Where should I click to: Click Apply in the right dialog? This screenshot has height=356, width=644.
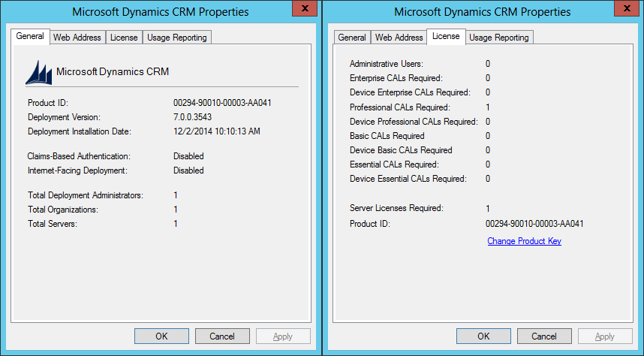[x=605, y=336]
